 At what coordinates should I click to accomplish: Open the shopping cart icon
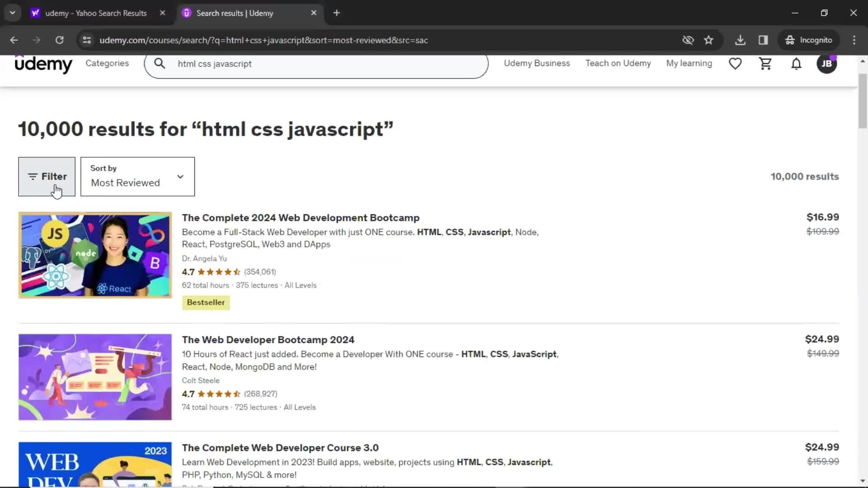pyautogui.click(x=765, y=64)
